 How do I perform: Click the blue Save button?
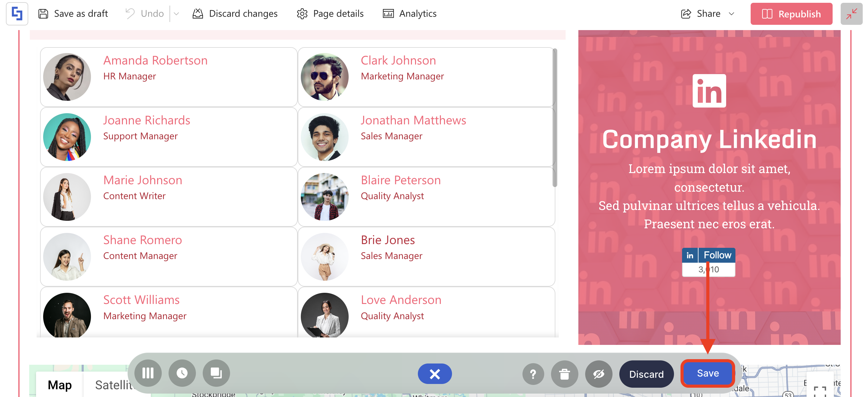pyautogui.click(x=708, y=373)
